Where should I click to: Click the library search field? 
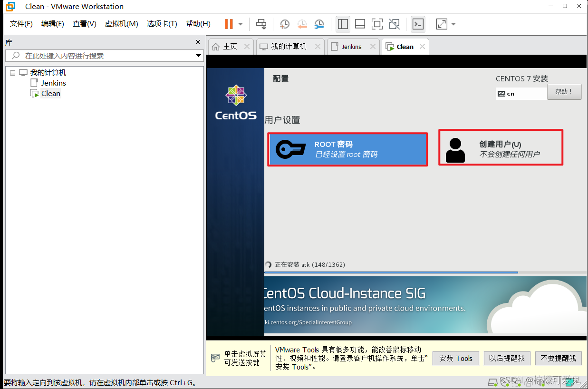click(105, 56)
